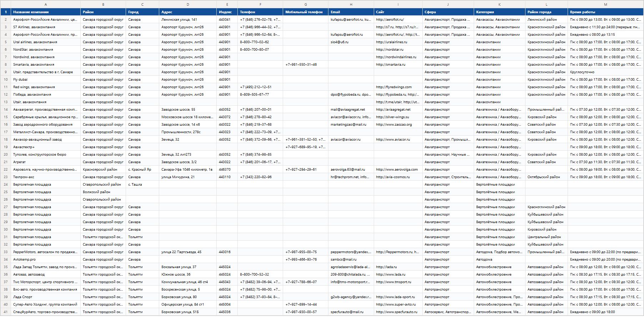The image size is (644, 322).
Task: Select the site cell http://www.aerovolga.com
Action: point(398,170)
